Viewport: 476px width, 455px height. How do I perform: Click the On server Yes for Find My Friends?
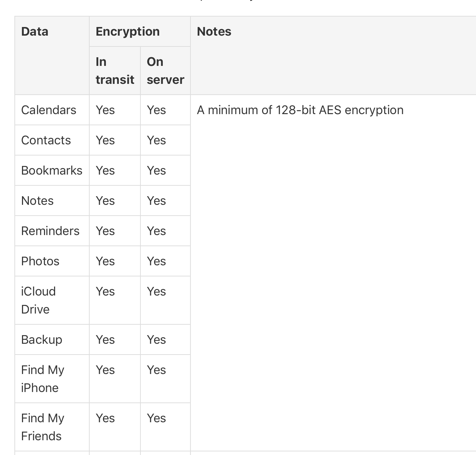click(156, 418)
